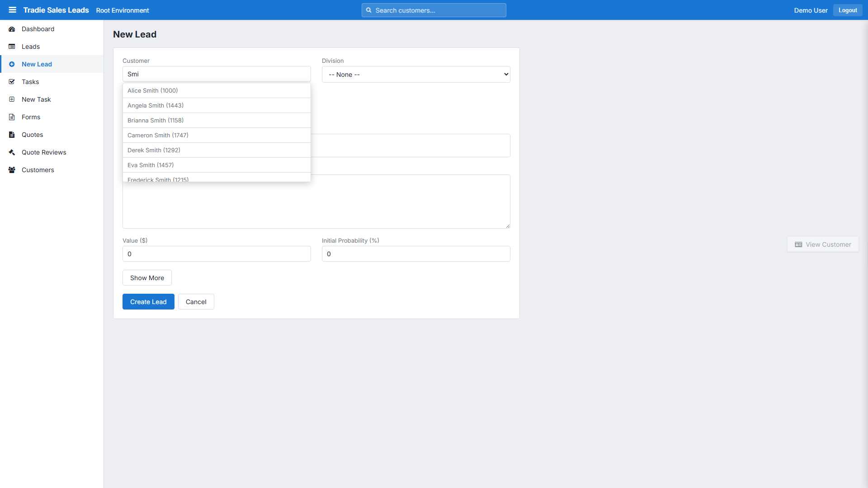Click the Tasks checkmark icon
This screenshot has height=488, width=868.
12,82
